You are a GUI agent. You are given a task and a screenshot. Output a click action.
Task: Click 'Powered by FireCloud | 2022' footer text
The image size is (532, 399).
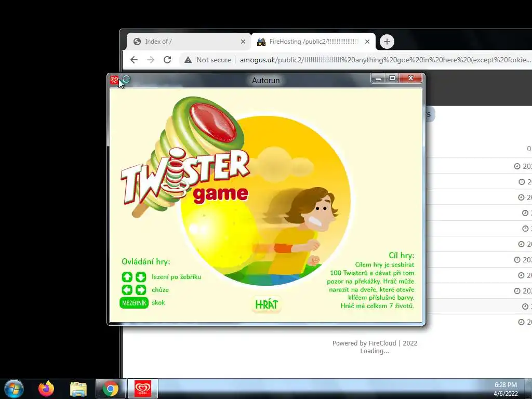(375, 343)
